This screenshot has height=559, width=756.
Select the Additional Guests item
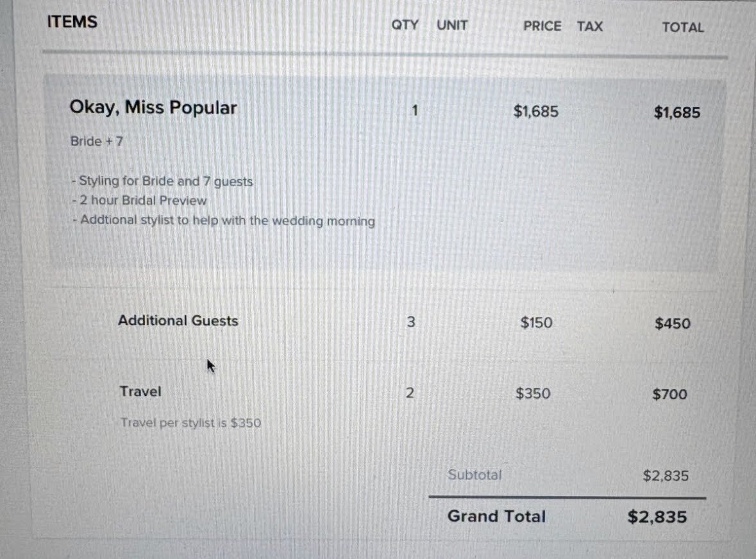point(178,320)
